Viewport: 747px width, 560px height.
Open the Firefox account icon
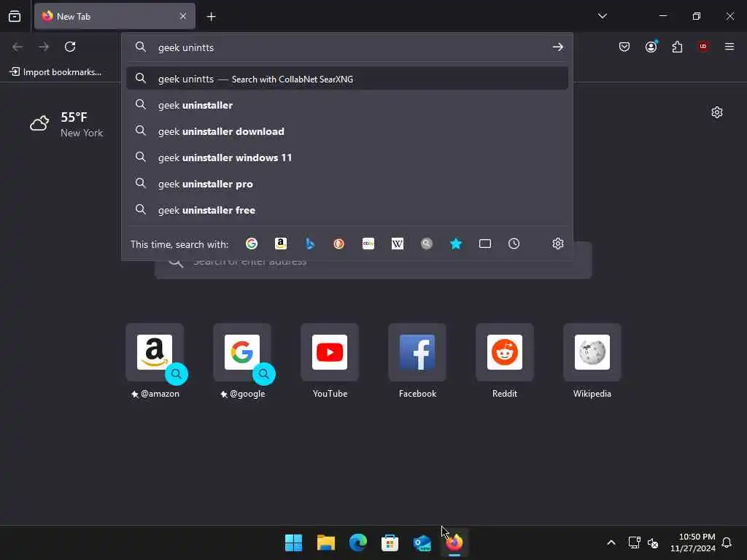point(651,47)
